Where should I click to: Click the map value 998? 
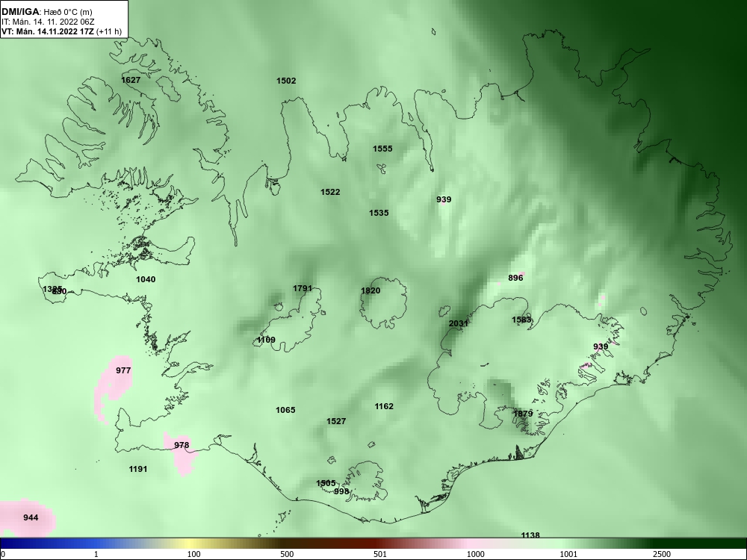coord(341,492)
